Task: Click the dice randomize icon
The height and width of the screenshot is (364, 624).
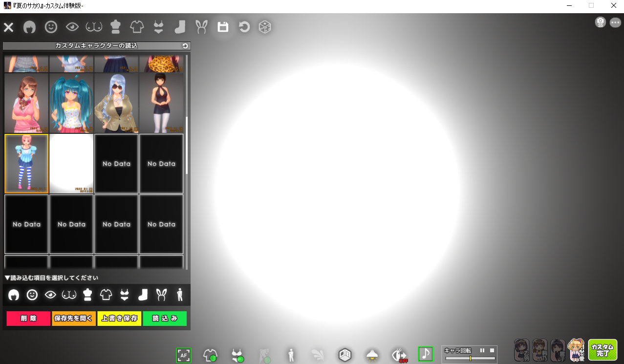Action: [265, 27]
